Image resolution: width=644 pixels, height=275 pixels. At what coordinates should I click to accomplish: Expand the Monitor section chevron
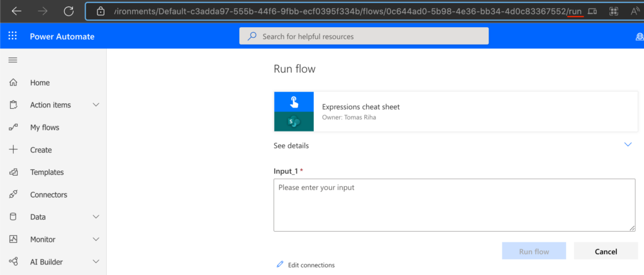(96, 239)
